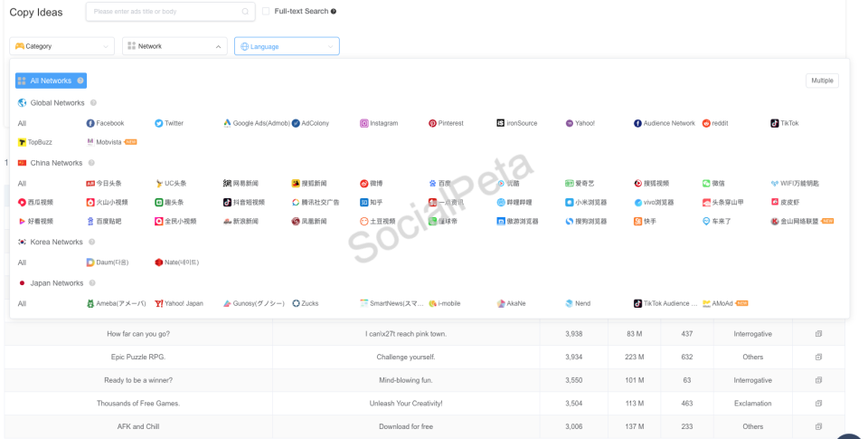This screenshot has width=868, height=439.
Task: Click the 223 M value cell
Action: click(x=634, y=357)
